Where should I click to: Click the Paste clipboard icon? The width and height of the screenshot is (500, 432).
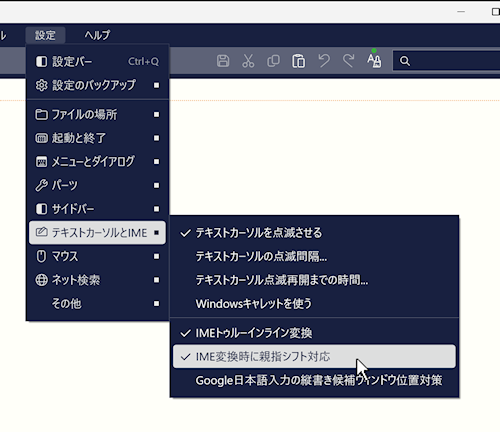(298, 61)
